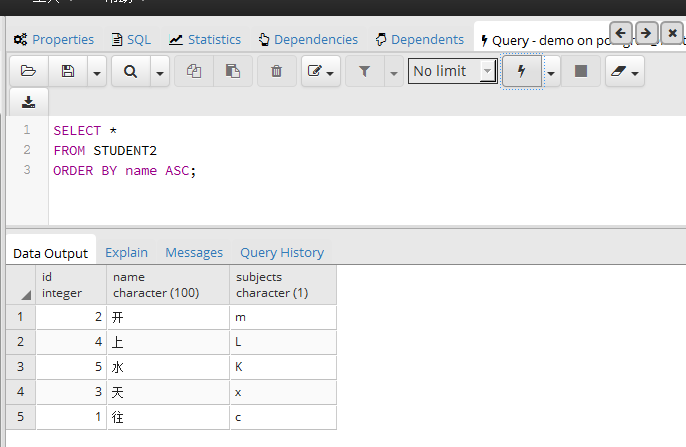Image resolution: width=686 pixels, height=447 pixels.
Task: Click the id cell in the 往 row
Action: 71,417
